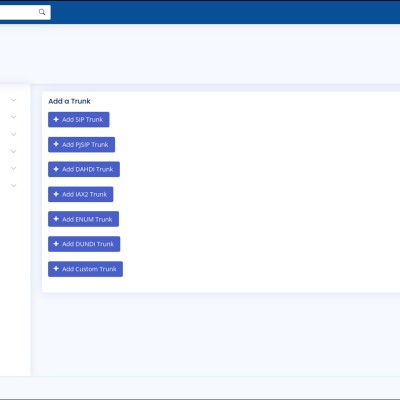Open the Add IAX2 Trunk option

pos(80,194)
